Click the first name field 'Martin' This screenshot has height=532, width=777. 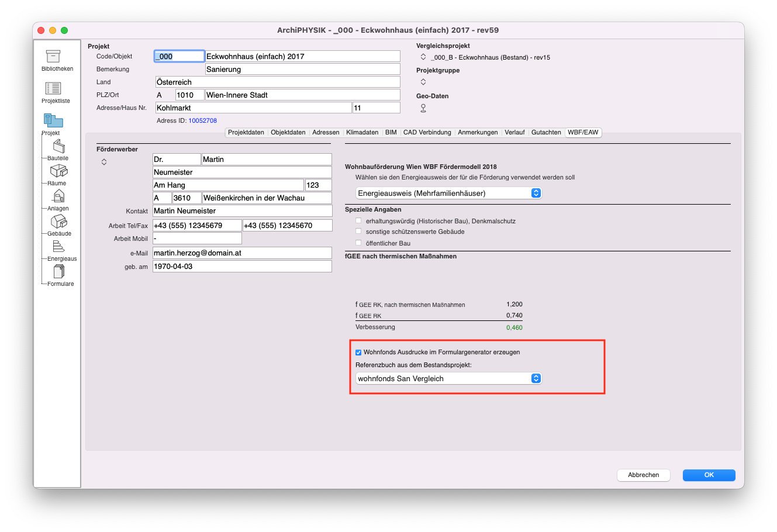point(267,159)
